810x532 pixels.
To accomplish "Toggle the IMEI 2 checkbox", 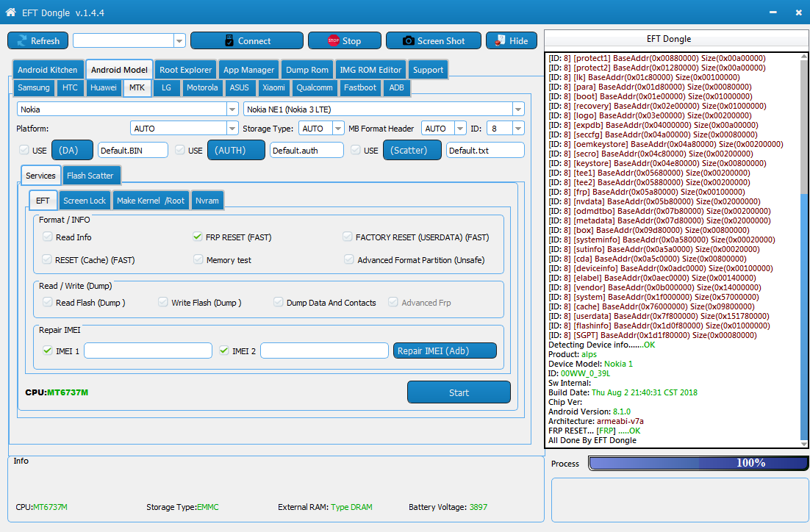I will (224, 351).
